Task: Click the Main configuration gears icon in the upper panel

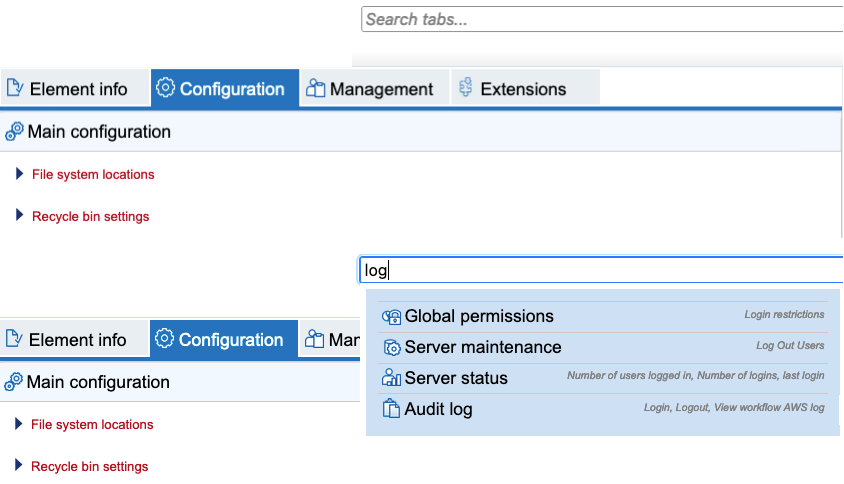Action: tap(14, 131)
